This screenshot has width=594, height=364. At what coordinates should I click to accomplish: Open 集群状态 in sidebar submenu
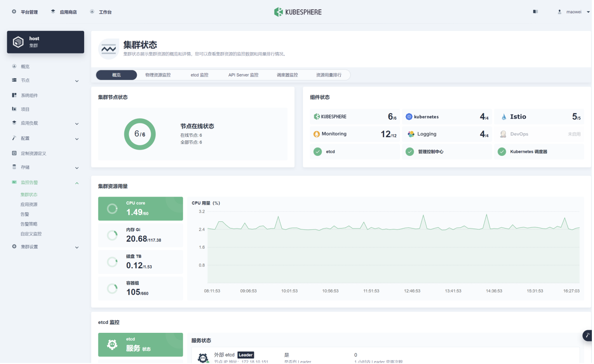[x=29, y=194]
